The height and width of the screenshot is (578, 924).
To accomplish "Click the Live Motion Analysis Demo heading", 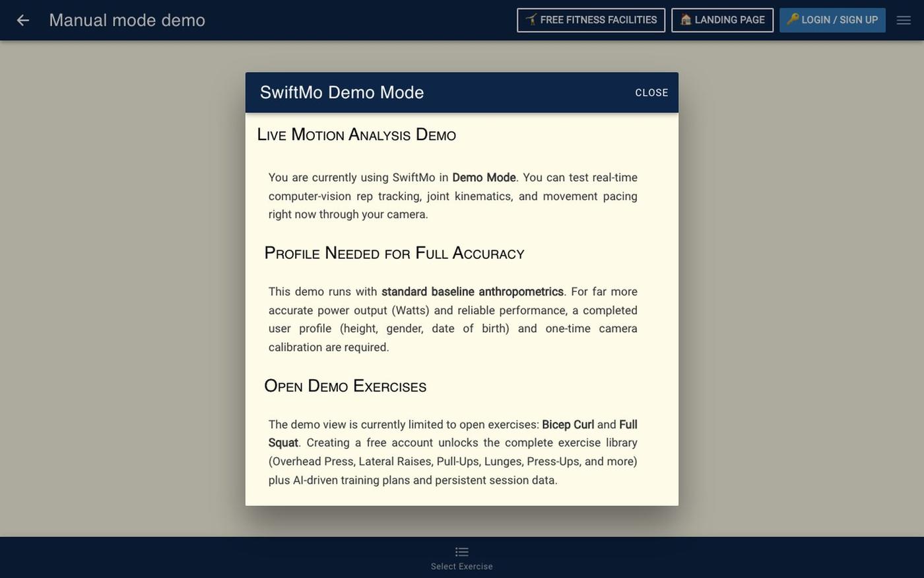I will click(356, 135).
